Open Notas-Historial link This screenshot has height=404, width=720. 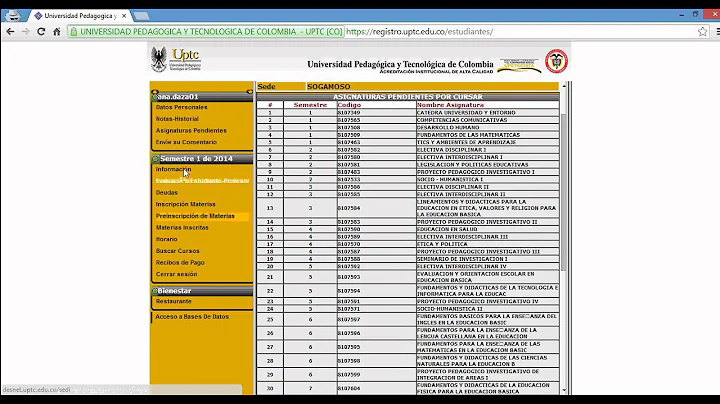click(x=177, y=119)
